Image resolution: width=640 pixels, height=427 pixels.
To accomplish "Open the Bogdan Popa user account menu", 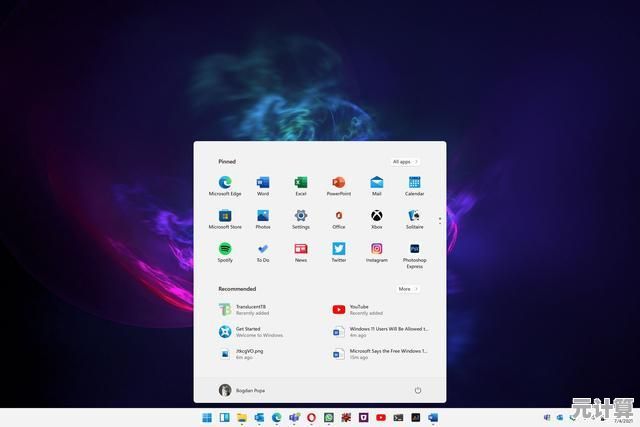I will pos(242,390).
